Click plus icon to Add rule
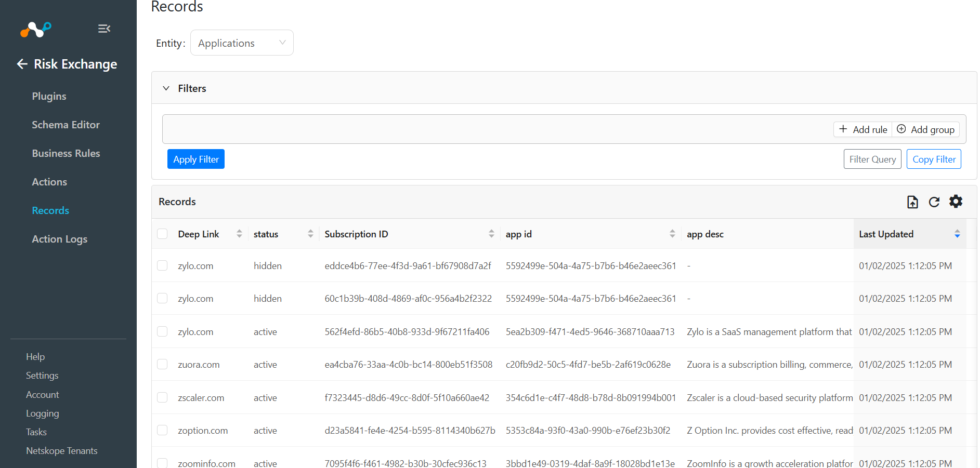This screenshot has height=468, width=980. [843, 129]
